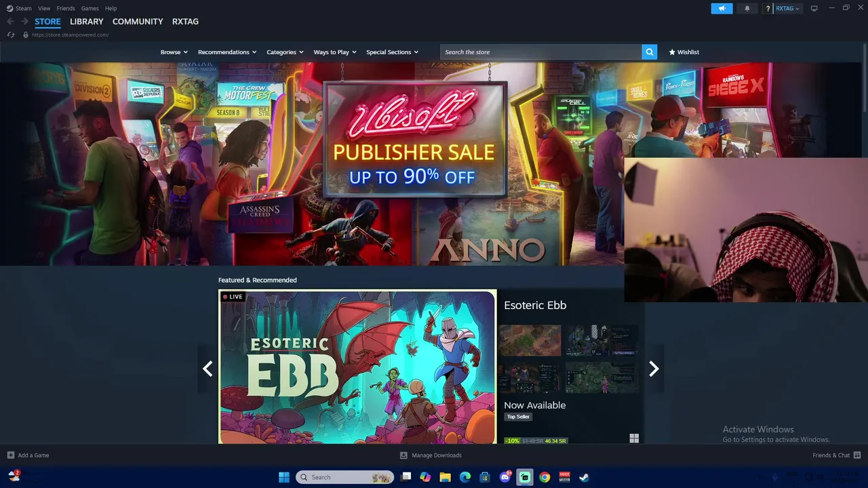The image size is (868, 488).
Task: Expand the Recommendations dropdown
Action: [x=227, y=52]
